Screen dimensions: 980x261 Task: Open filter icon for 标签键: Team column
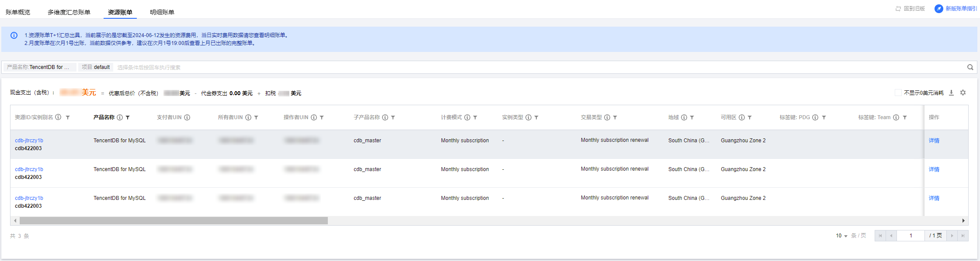[x=905, y=117]
